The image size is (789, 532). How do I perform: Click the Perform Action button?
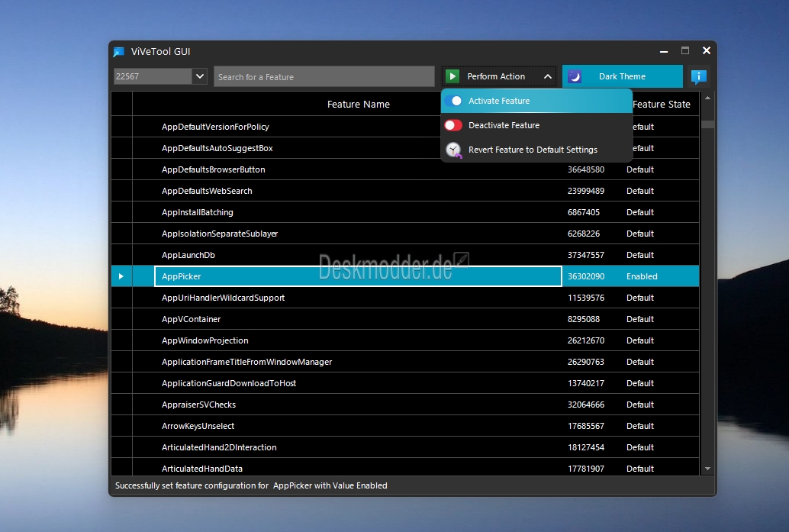[499, 76]
